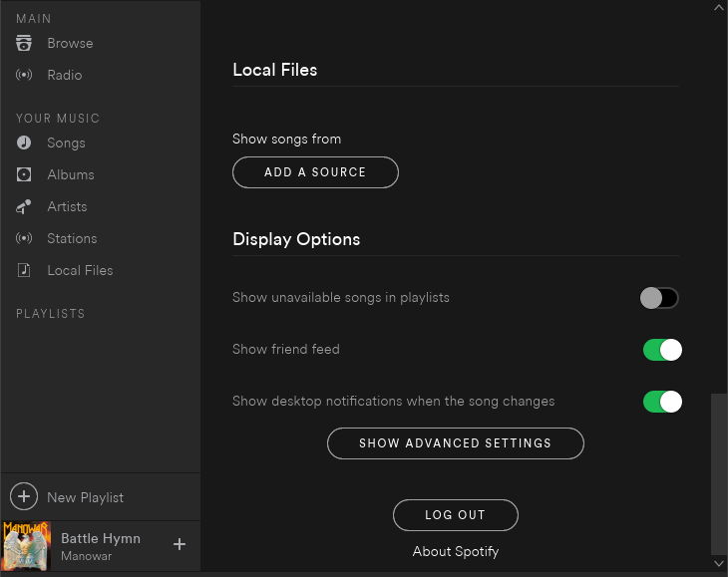Select the Songs clock-note icon
The height and width of the screenshot is (577, 728).
click(24, 143)
